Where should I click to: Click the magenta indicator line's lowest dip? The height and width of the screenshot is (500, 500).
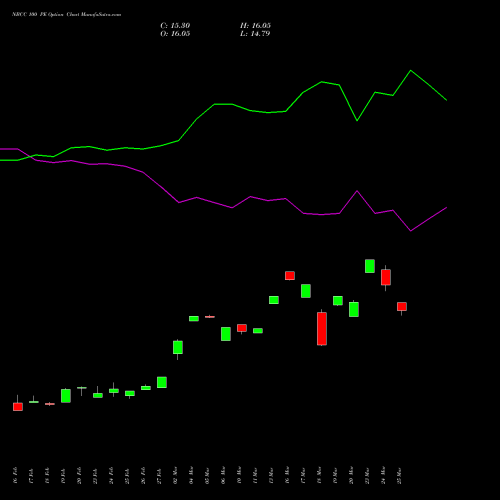pyautogui.click(x=410, y=230)
